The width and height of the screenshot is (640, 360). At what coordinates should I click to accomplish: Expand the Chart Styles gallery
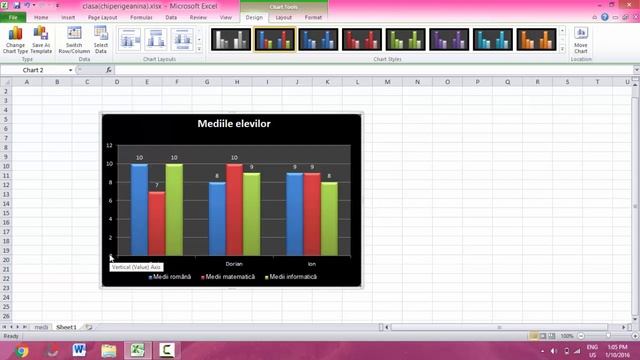pos(562,49)
